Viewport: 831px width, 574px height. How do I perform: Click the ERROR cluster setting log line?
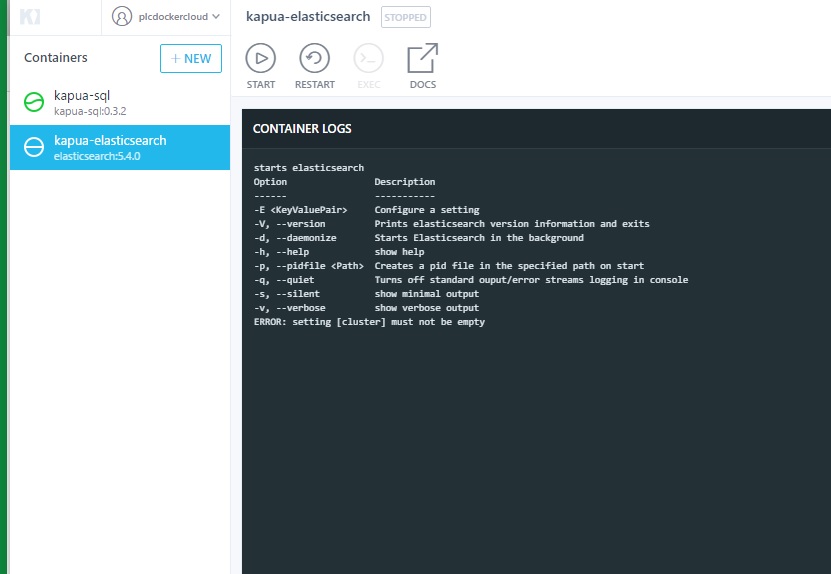[369, 322]
